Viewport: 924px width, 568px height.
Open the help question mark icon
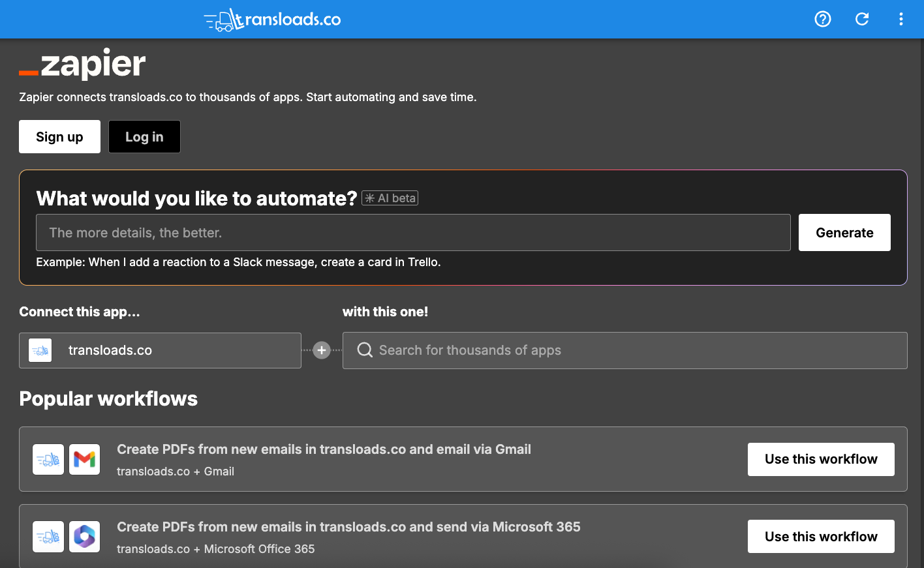point(823,19)
